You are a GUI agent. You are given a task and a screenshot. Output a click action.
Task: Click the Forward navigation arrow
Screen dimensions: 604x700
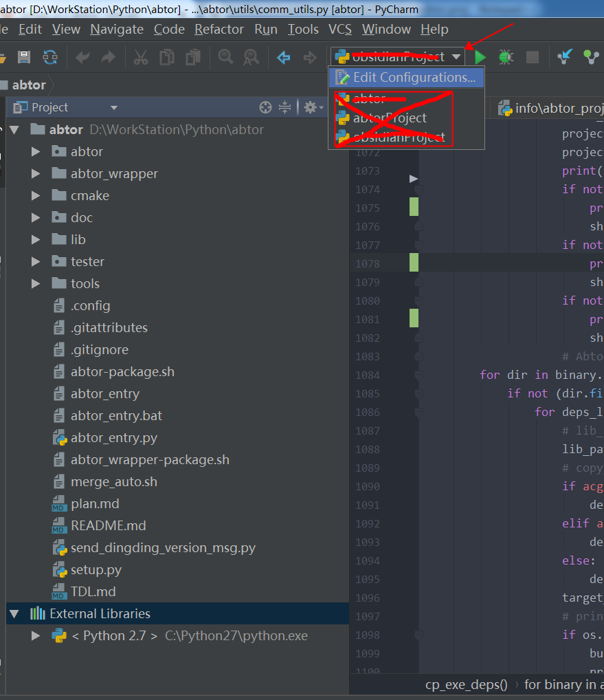click(x=310, y=57)
